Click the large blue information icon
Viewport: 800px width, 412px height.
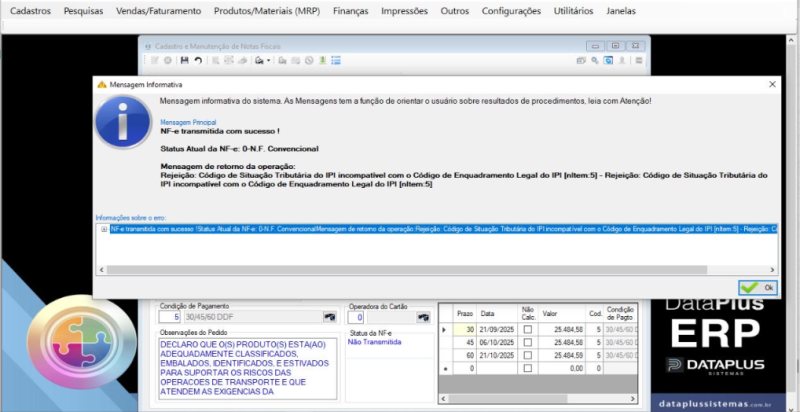coord(123,122)
